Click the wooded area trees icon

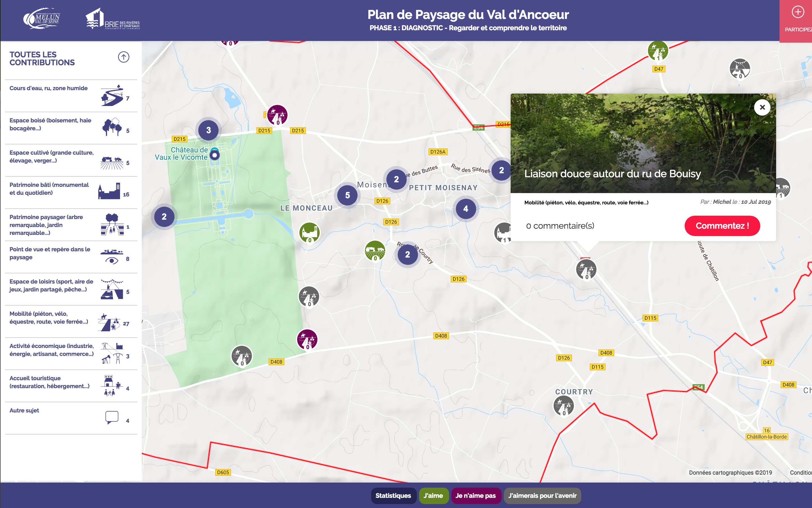tap(112, 127)
